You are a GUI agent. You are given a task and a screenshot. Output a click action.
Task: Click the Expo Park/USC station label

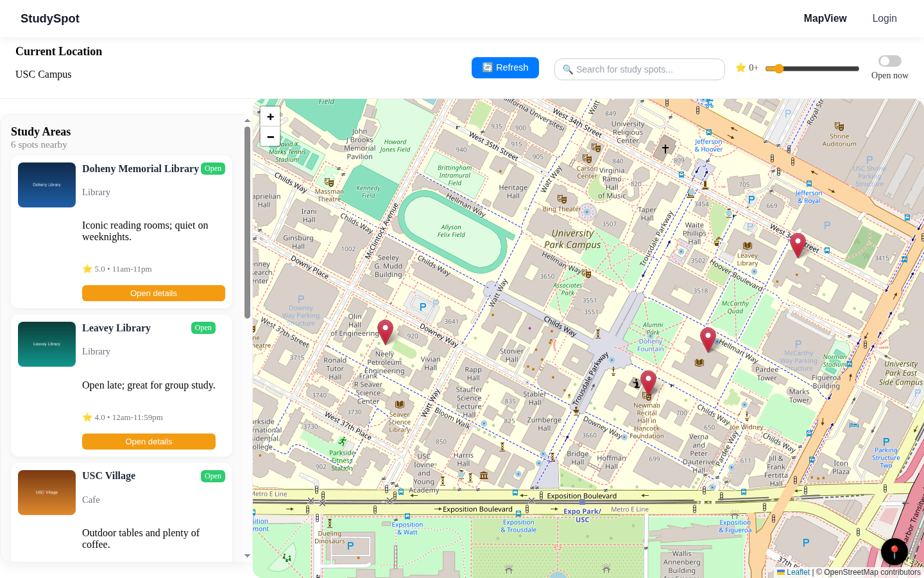582,516
